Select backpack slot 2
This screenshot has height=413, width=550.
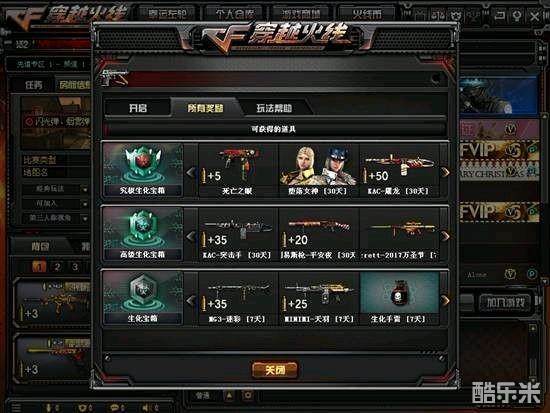[x=58, y=267]
